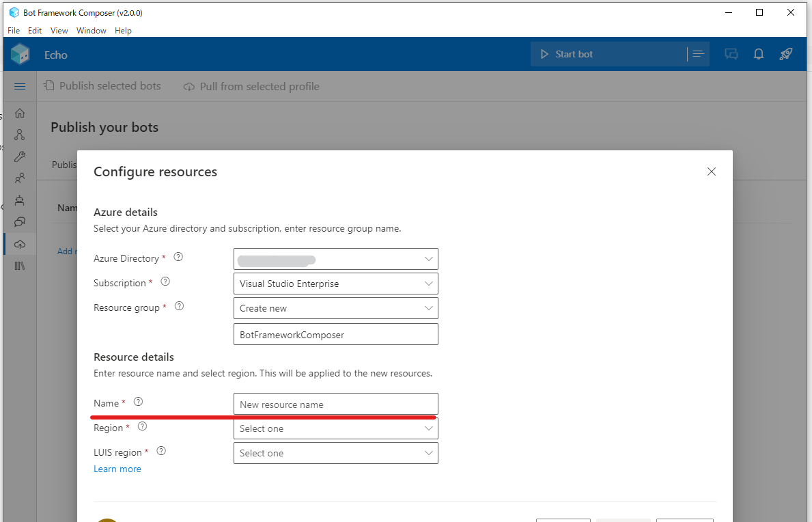This screenshot has width=812, height=522.
Task: Open the notifications bell
Action: 759,54
